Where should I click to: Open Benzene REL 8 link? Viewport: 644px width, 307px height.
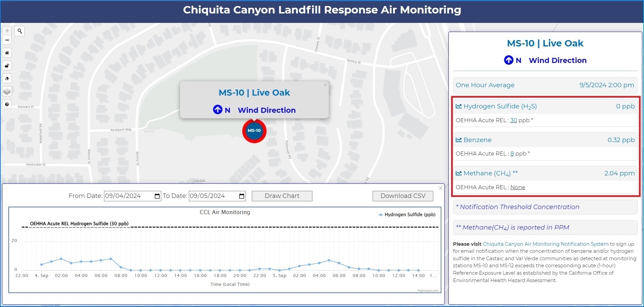[512, 153]
